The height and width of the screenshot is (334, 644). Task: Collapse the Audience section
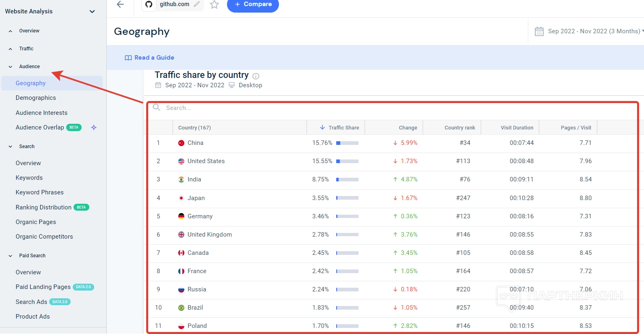tap(11, 67)
